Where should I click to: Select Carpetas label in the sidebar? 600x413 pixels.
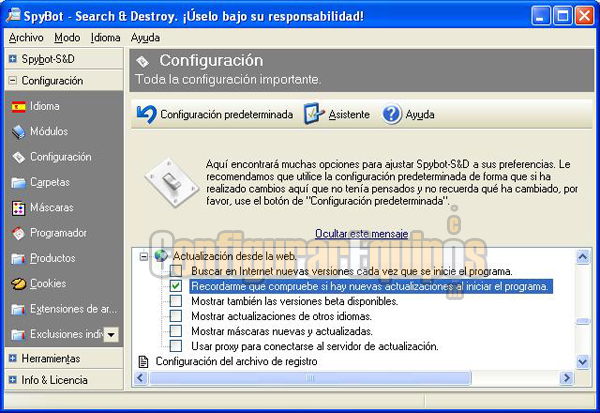point(50,182)
